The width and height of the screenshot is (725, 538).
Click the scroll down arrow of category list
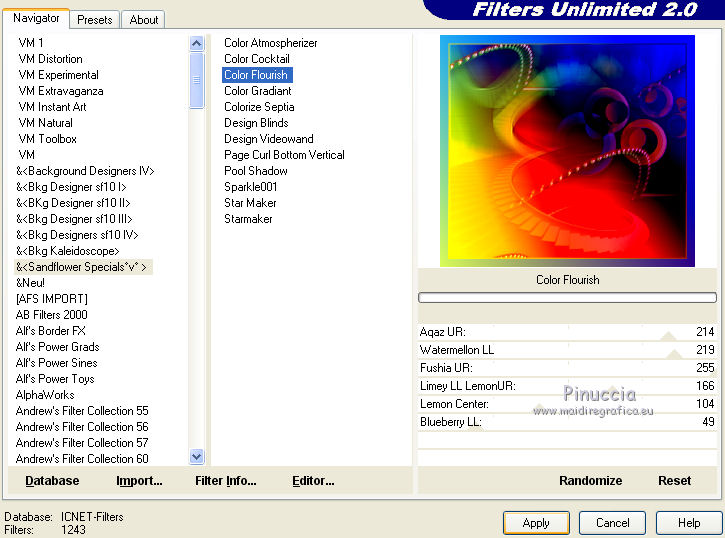(197, 457)
